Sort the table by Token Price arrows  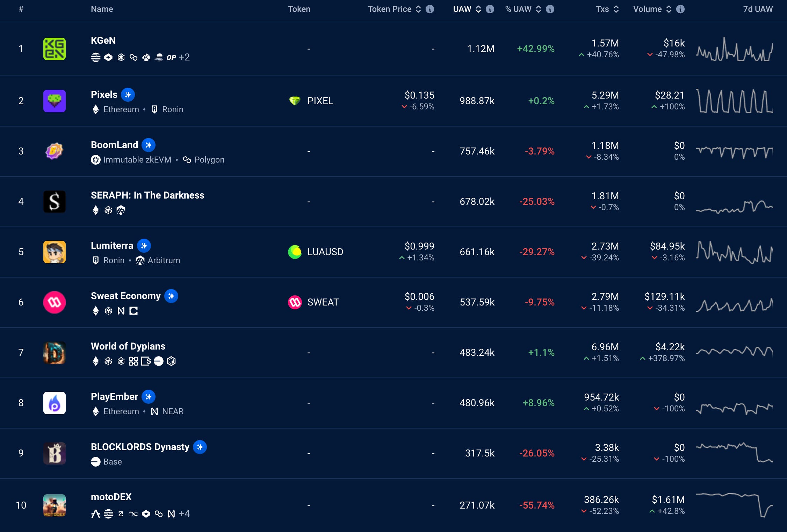418,9
